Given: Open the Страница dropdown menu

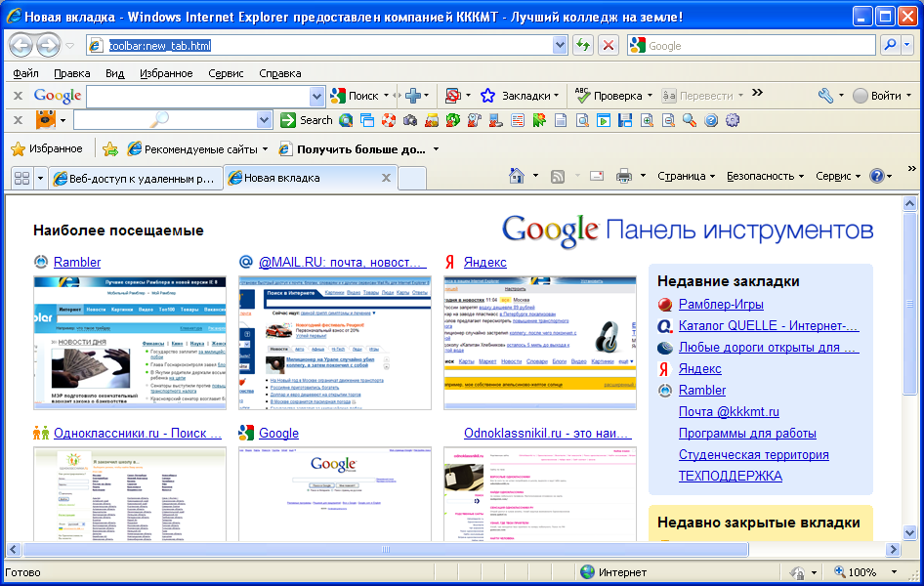Looking at the screenshot, I should [x=686, y=176].
